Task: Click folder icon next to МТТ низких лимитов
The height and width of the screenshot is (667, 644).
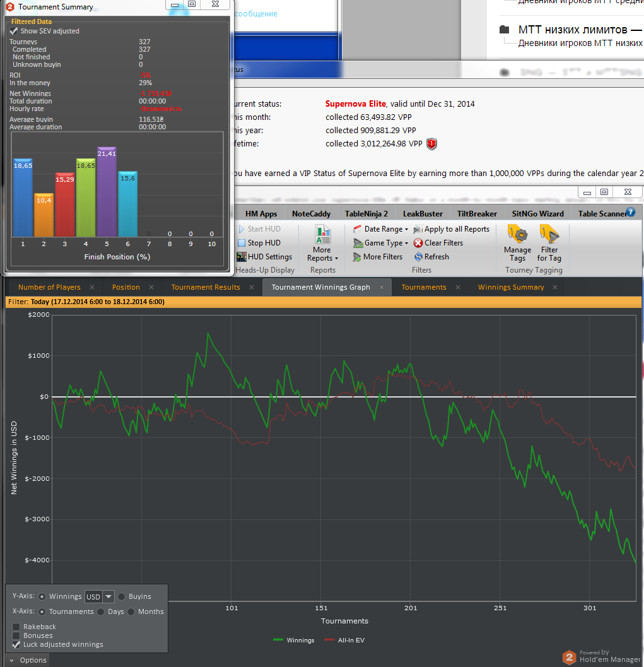Action: 504,30
